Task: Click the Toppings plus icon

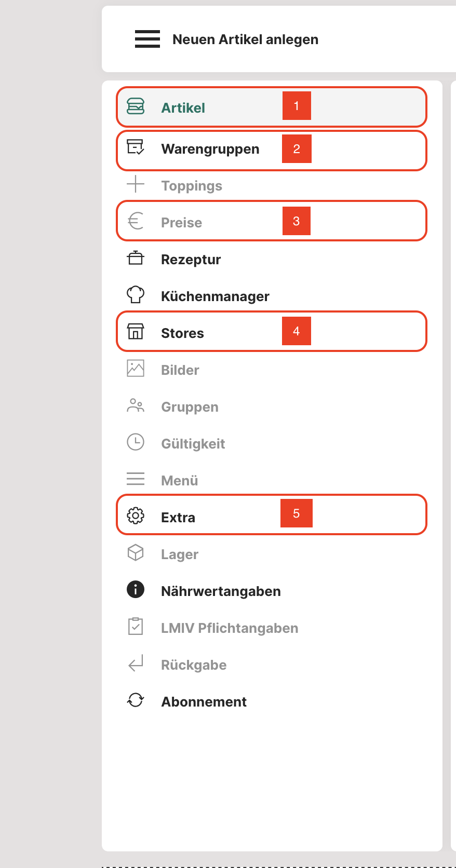Action: pos(136,184)
